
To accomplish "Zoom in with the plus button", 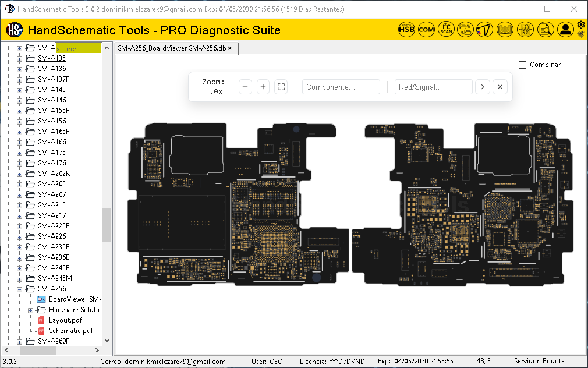I will 263,87.
